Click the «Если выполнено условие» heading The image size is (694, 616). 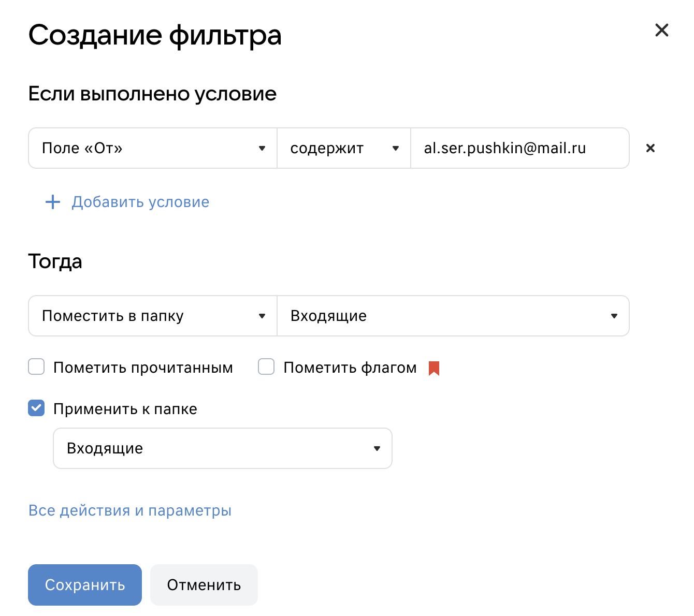152,94
